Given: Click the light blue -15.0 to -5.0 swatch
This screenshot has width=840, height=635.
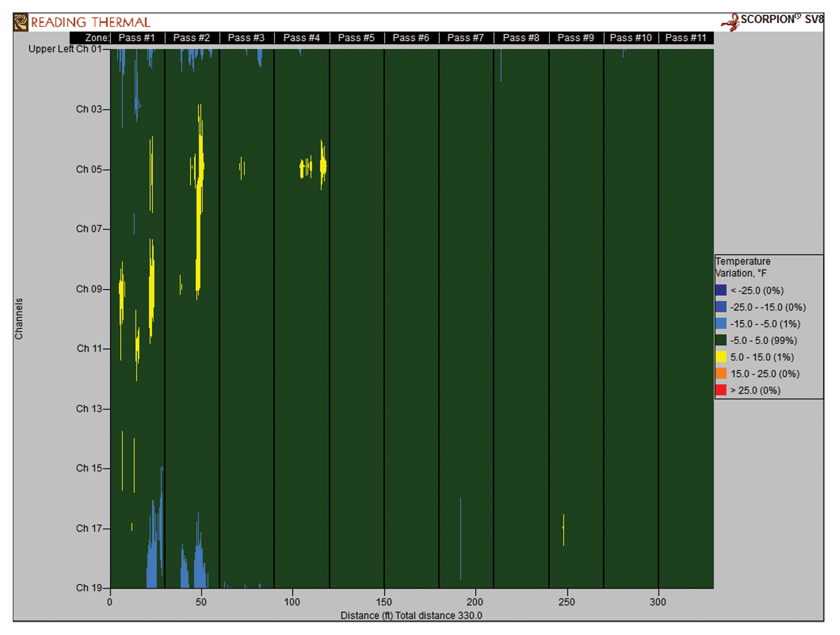Looking at the screenshot, I should tap(721, 324).
